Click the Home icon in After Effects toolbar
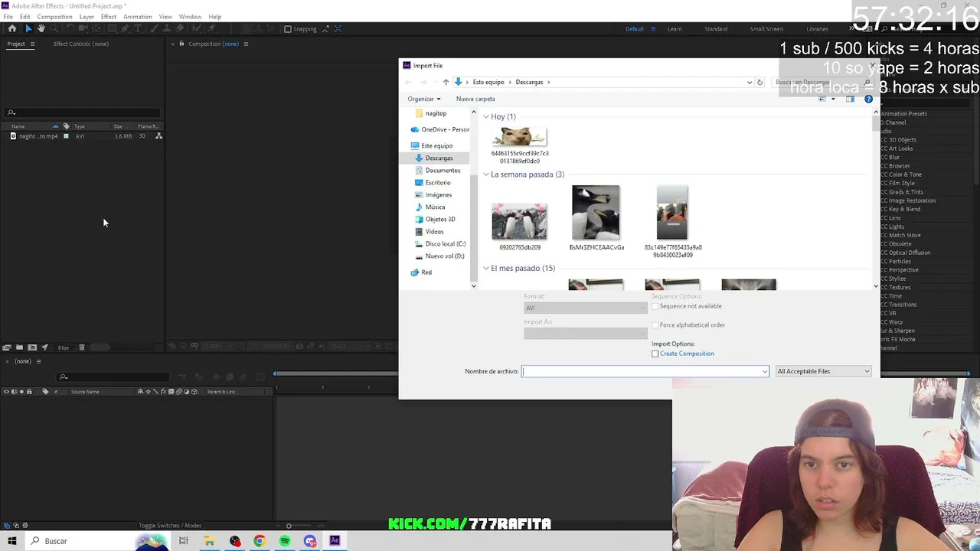 tap(11, 29)
